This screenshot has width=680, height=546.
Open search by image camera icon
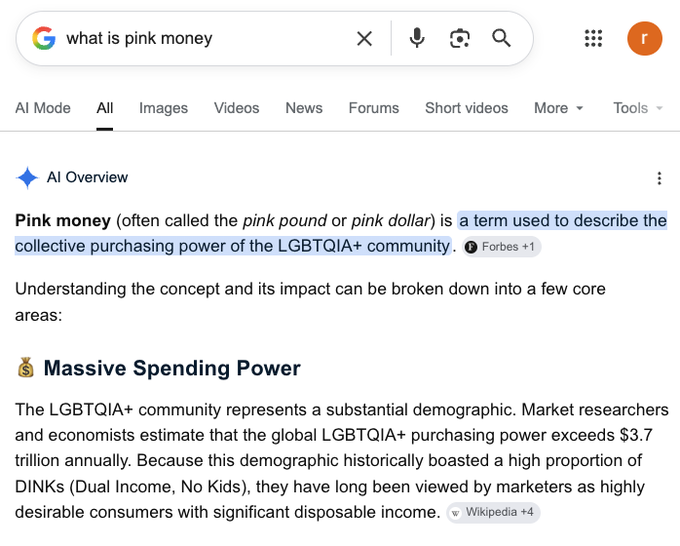click(460, 38)
